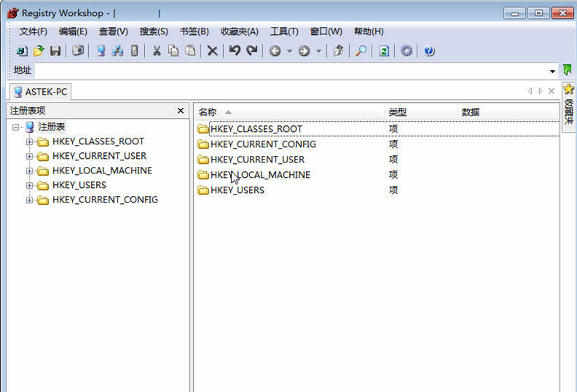
Task: Click the import registry file icon
Action: coord(22,51)
